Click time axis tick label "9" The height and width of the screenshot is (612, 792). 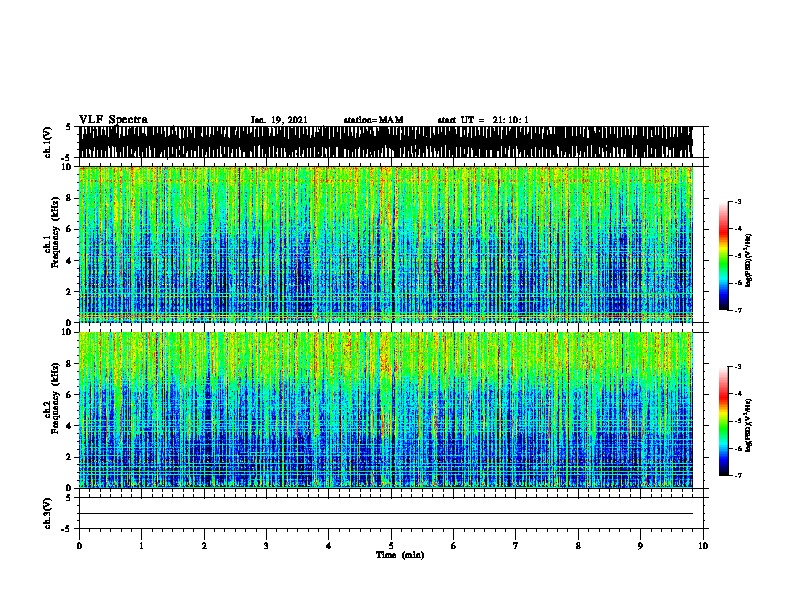[640, 546]
